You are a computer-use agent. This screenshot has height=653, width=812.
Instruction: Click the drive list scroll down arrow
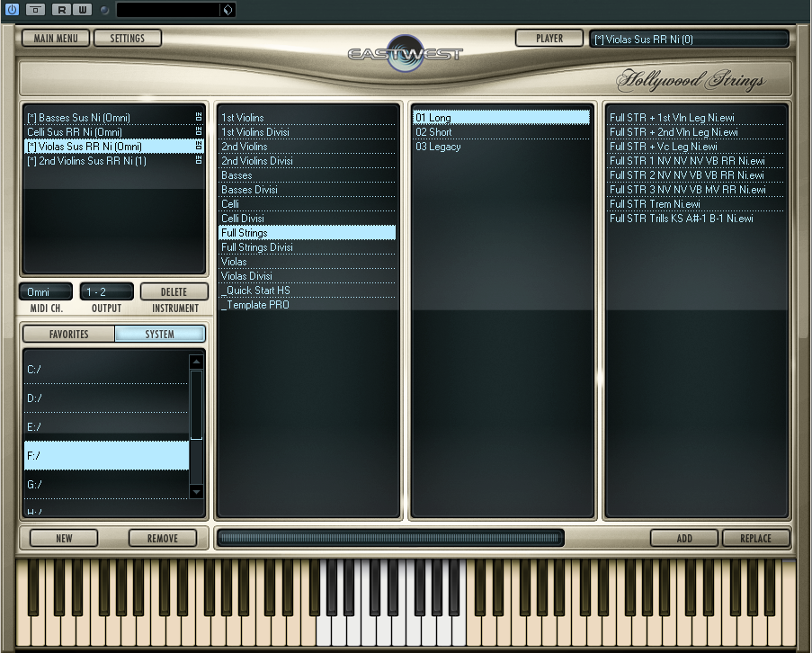(196, 491)
